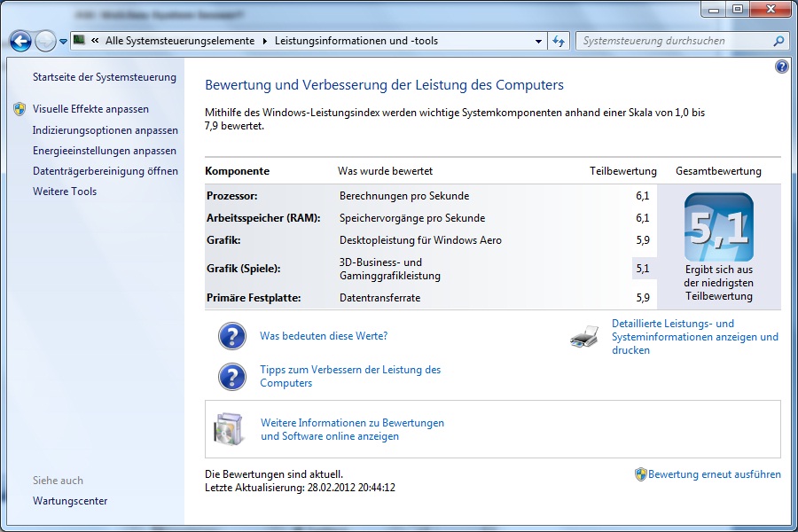Open 'Wartungscenter' under Siehe auch
The width and height of the screenshot is (798, 532).
(x=70, y=501)
